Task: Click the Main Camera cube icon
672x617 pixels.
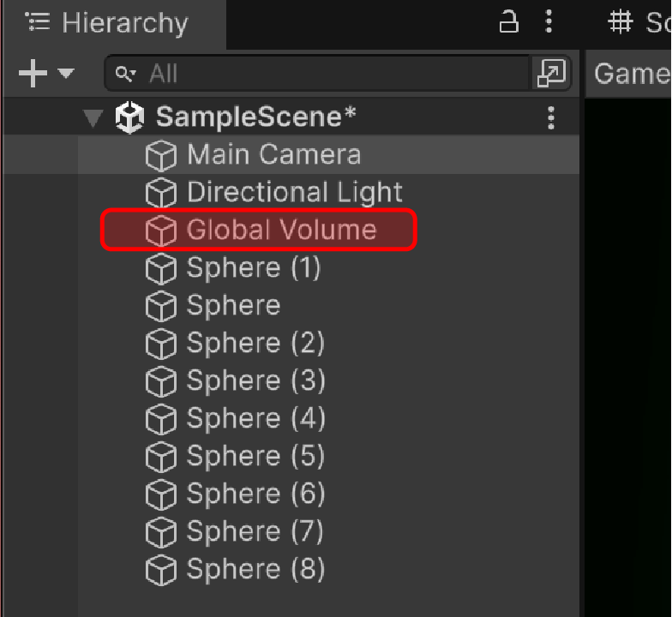Action: pos(161,155)
